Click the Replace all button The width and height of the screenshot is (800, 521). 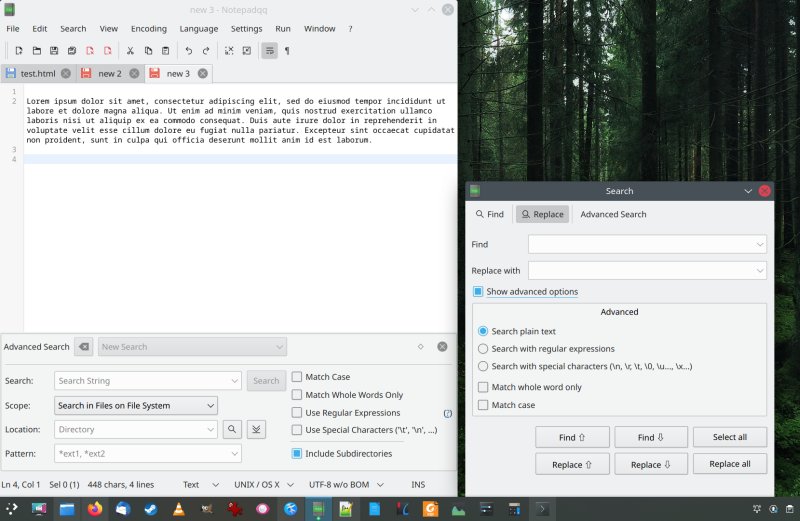click(729, 464)
